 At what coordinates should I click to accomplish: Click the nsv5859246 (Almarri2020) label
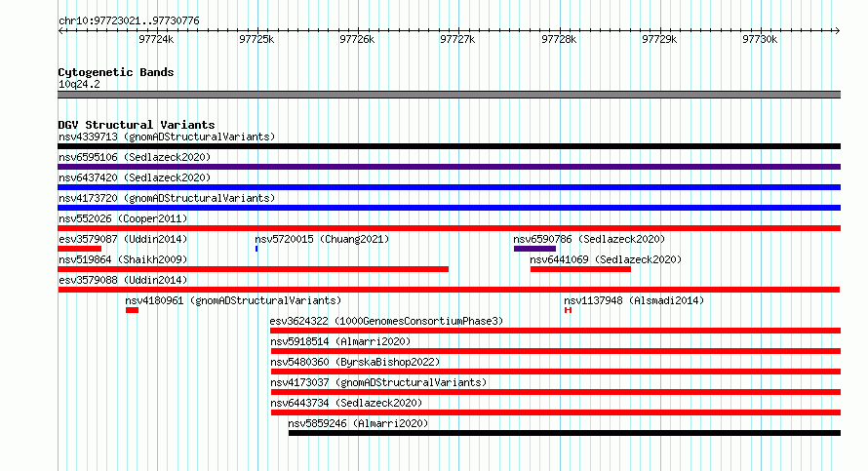point(358,423)
